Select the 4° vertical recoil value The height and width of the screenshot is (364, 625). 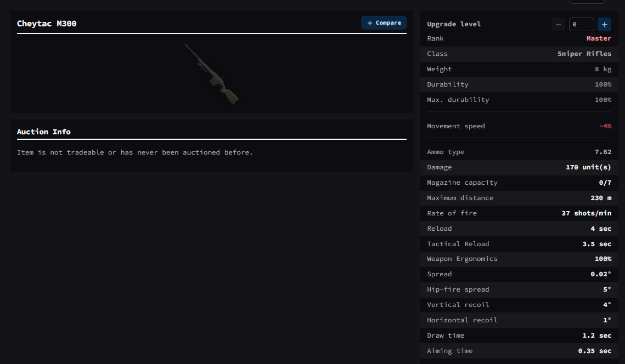pyautogui.click(x=607, y=305)
